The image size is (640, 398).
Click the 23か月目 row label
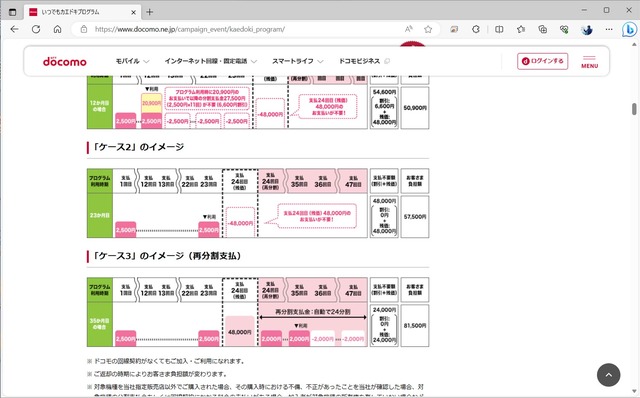(100, 216)
